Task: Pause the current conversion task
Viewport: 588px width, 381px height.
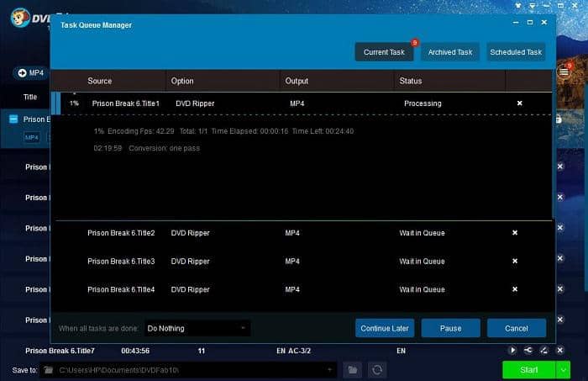Action: [x=451, y=329]
